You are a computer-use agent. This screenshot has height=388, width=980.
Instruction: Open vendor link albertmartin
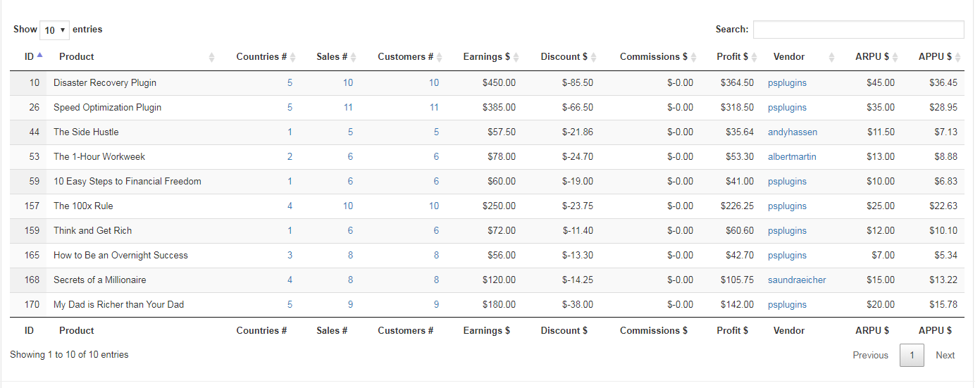[792, 157]
